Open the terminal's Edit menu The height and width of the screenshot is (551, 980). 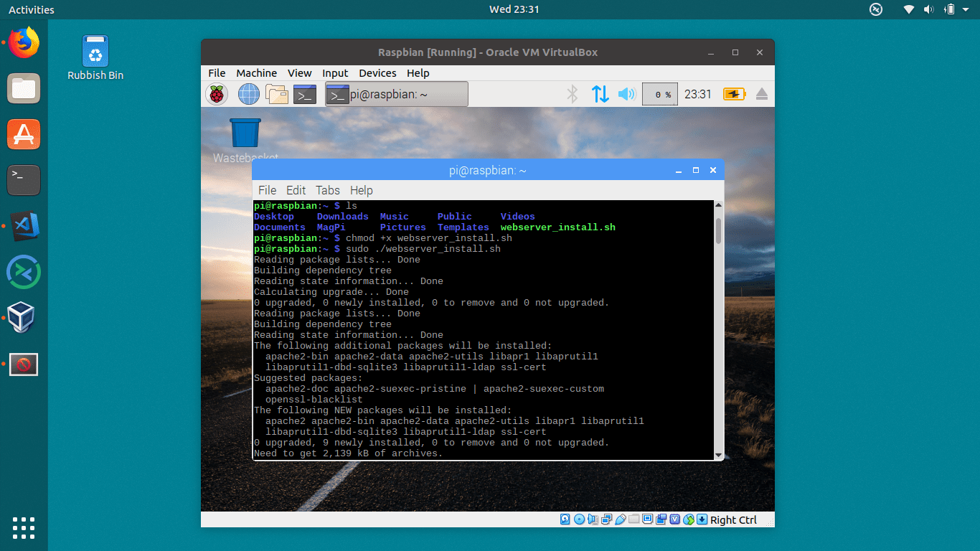[296, 190]
